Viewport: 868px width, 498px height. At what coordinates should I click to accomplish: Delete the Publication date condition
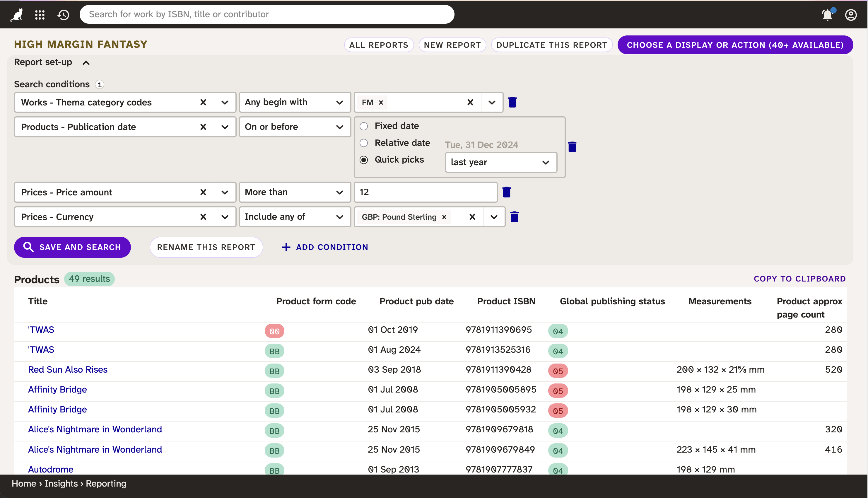click(x=572, y=147)
